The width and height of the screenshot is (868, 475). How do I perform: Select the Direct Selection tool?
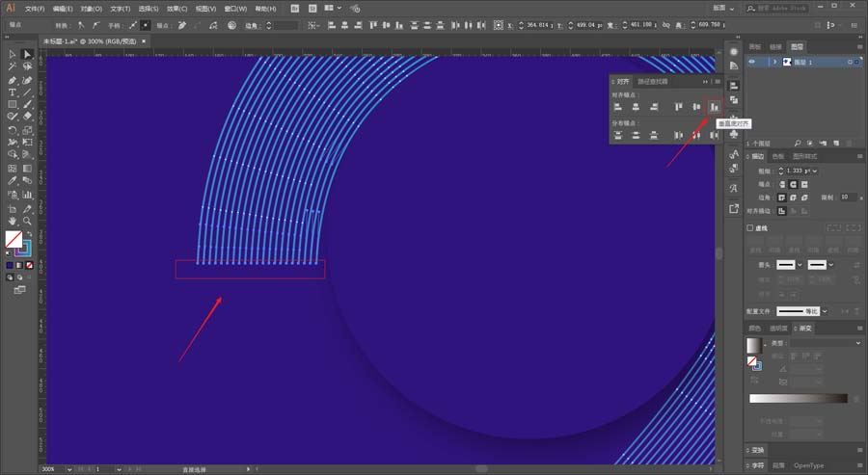[x=27, y=54]
